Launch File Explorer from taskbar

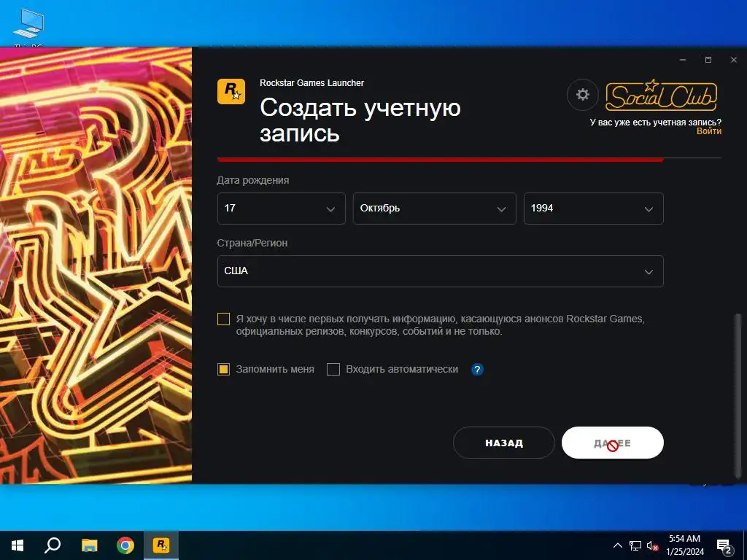[89, 545]
